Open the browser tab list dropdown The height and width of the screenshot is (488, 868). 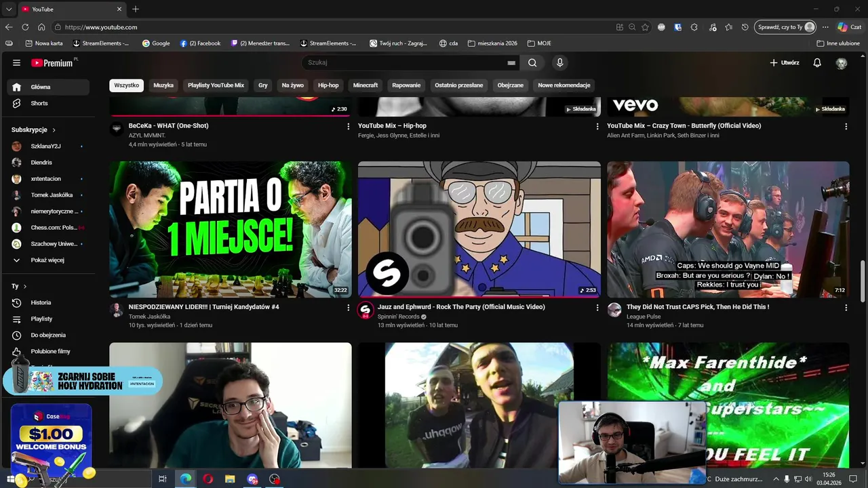[x=9, y=9]
